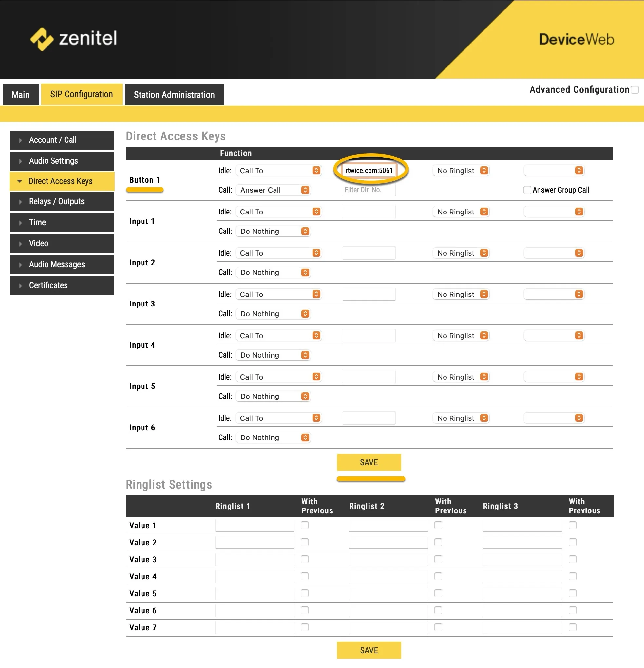Open Input 6 Call Do Nothing dropdown
This screenshot has height=668, width=644.
273,437
